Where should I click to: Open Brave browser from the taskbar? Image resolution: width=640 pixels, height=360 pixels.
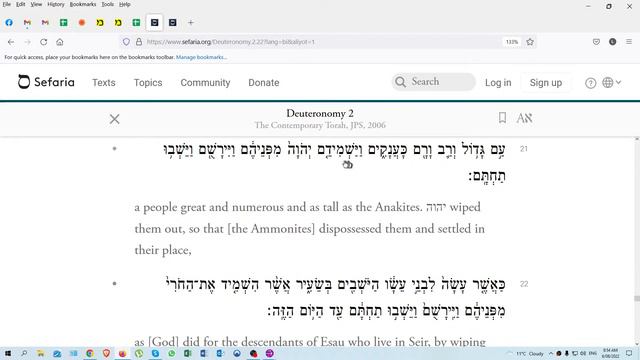point(106,353)
